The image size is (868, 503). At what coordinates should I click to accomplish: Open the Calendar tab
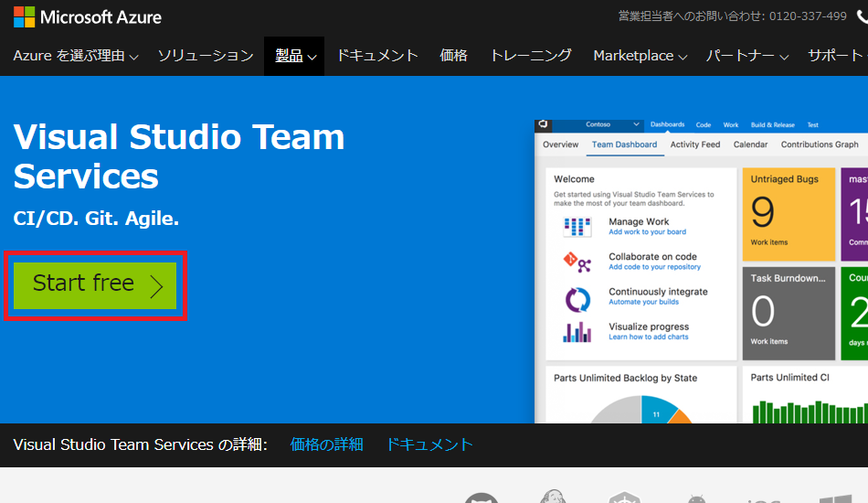coord(751,144)
